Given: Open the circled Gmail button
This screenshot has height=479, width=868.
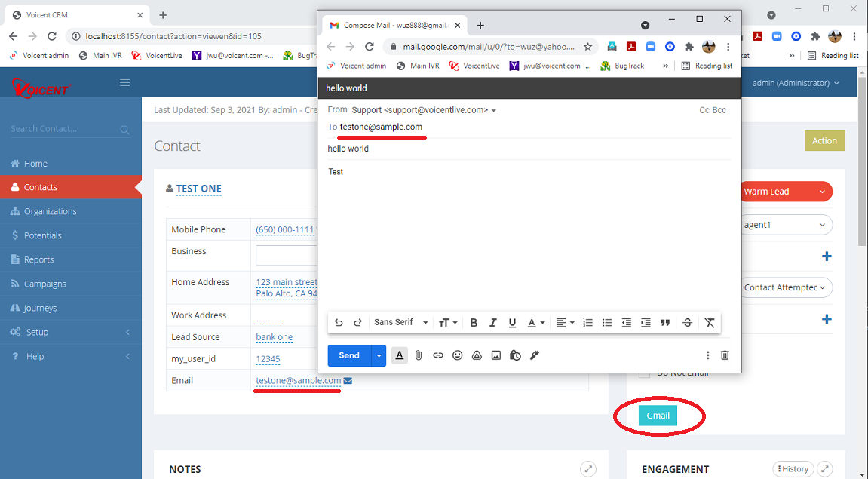Looking at the screenshot, I should click(x=658, y=416).
